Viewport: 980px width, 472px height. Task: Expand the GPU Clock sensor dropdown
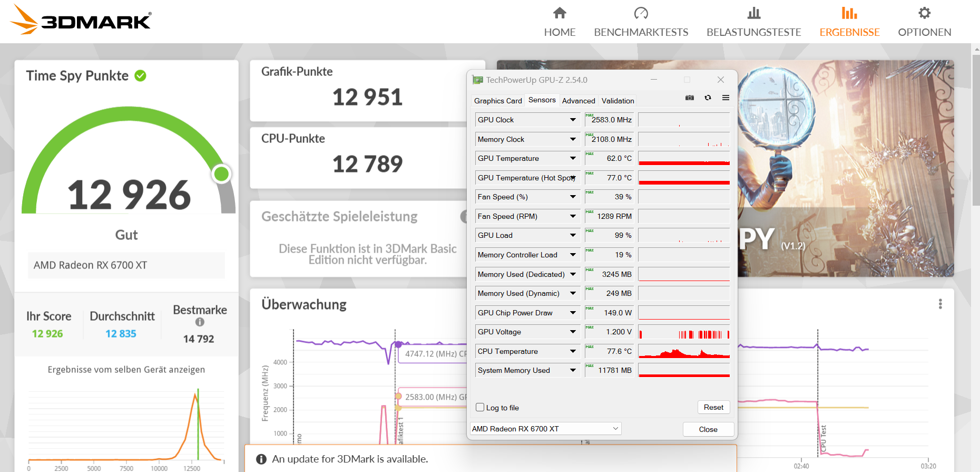pyautogui.click(x=573, y=120)
